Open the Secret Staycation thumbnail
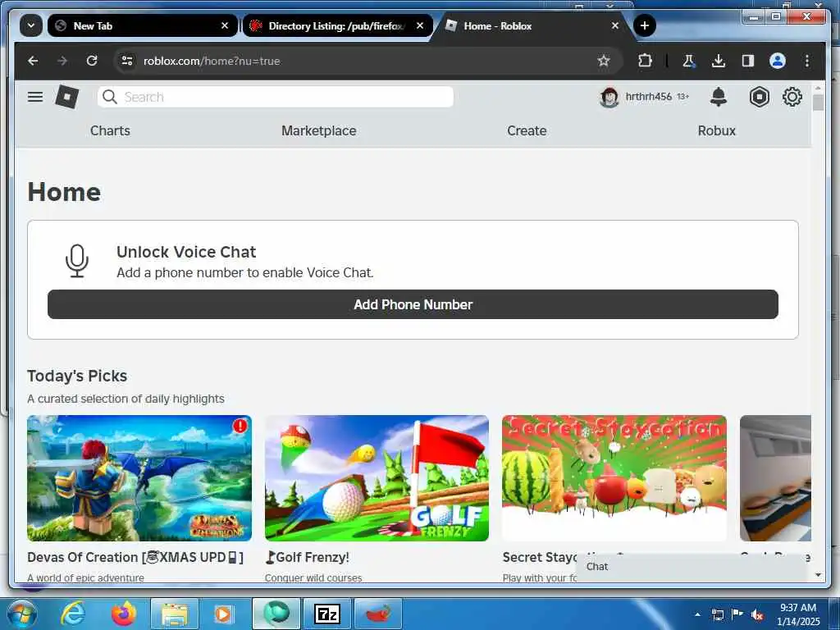Image resolution: width=840 pixels, height=630 pixels. pyautogui.click(x=614, y=478)
